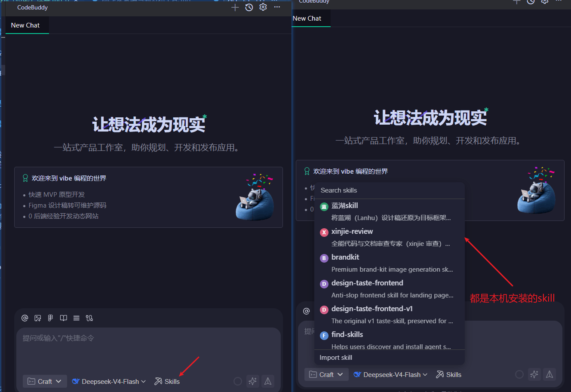Screen dimensions: 571x392
Task: Click the Skills button in the left panel
Action: click(x=167, y=381)
